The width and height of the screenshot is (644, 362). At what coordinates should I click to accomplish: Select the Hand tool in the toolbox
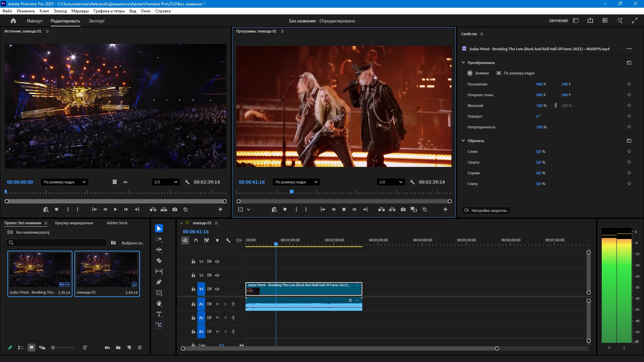click(x=159, y=303)
